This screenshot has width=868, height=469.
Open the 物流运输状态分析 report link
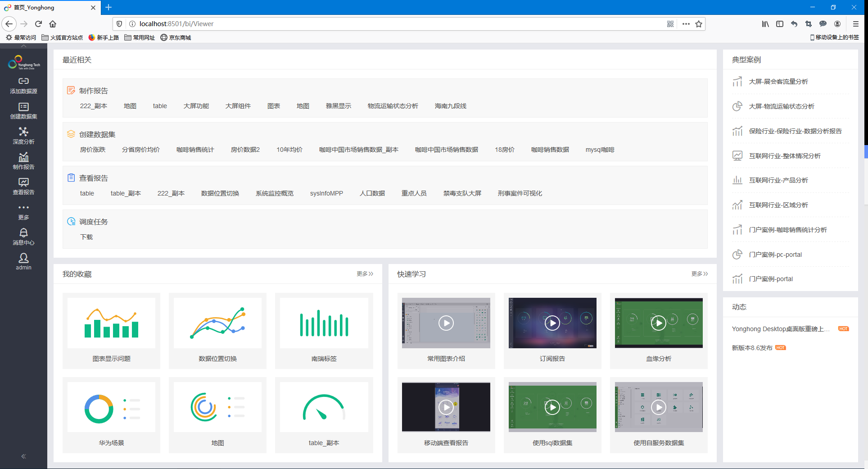pos(393,106)
